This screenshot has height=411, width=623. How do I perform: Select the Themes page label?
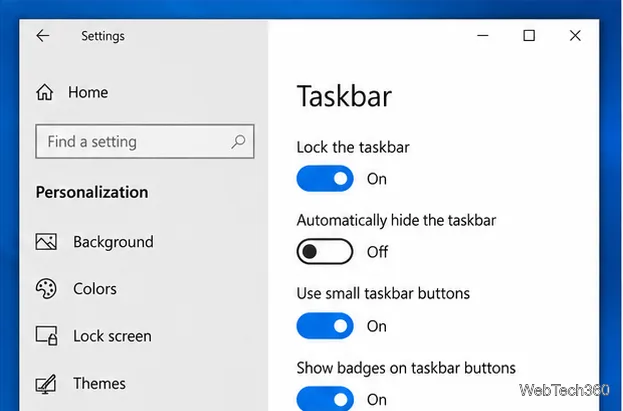tap(99, 384)
